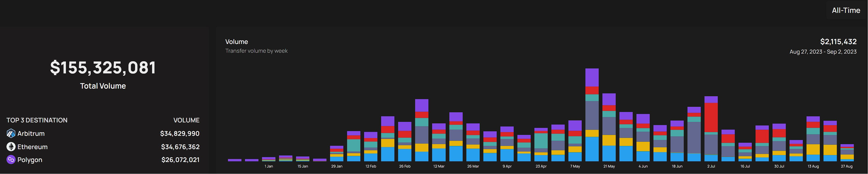Screen dimensions: 868x174
Task: Click the $155,325,081 total volume figure
Action: click(103, 67)
